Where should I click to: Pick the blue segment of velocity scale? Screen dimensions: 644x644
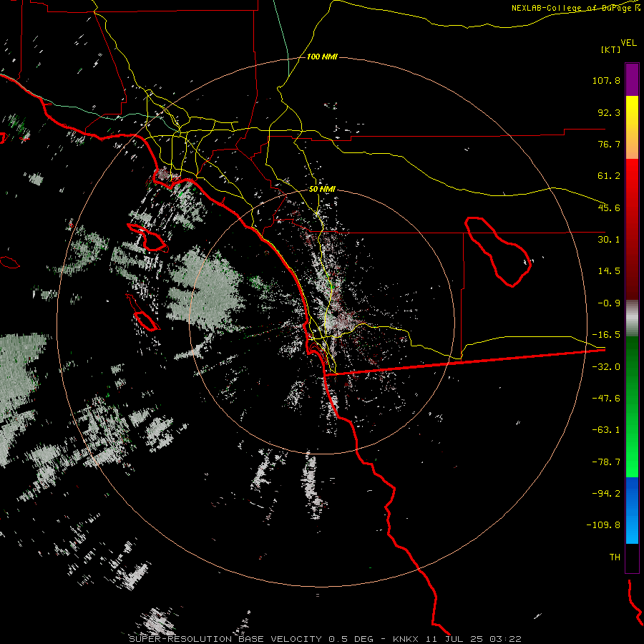632,510
